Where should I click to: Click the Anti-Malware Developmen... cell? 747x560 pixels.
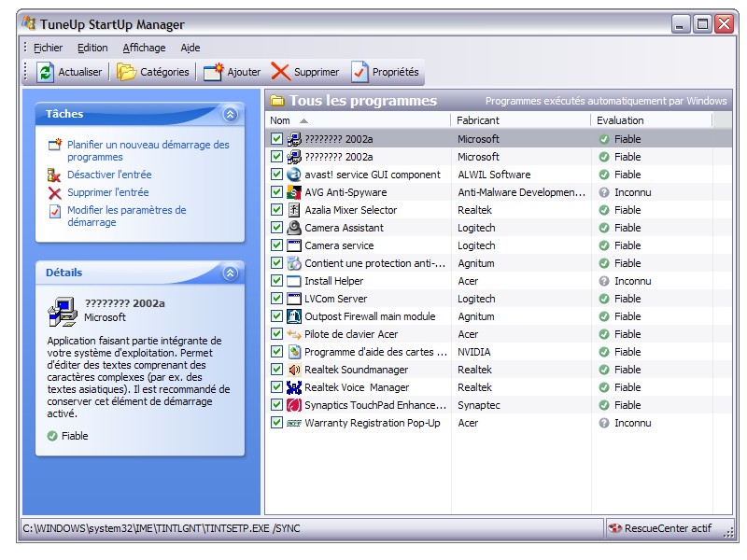tap(521, 192)
